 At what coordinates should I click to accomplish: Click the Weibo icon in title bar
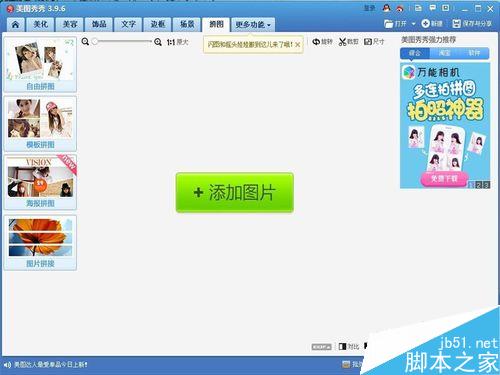pyautogui.click(x=400, y=8)
